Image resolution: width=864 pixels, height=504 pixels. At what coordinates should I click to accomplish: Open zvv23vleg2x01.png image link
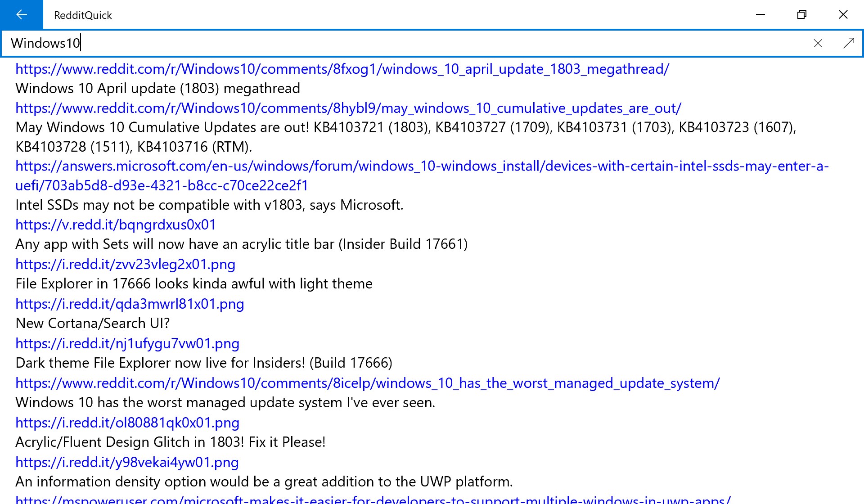tap(125, 264)
